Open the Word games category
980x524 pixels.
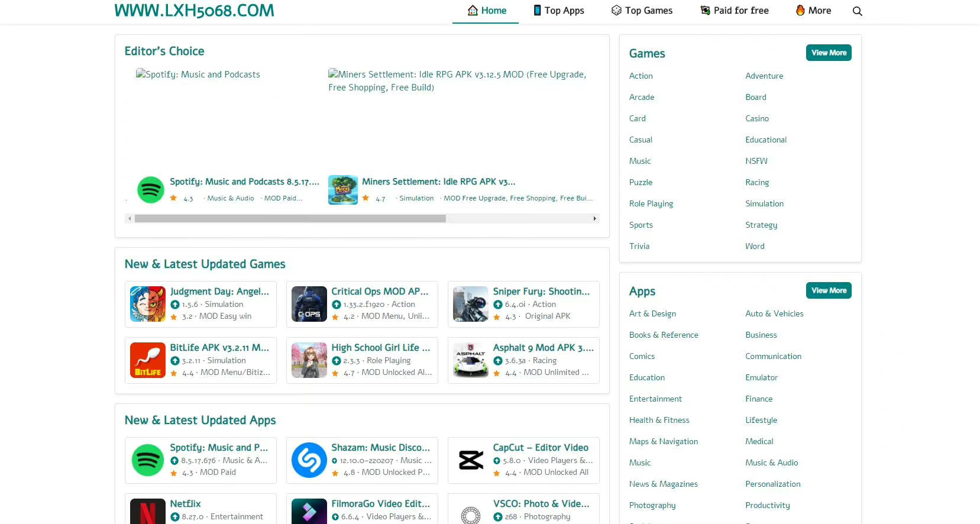tap(755, 246)
